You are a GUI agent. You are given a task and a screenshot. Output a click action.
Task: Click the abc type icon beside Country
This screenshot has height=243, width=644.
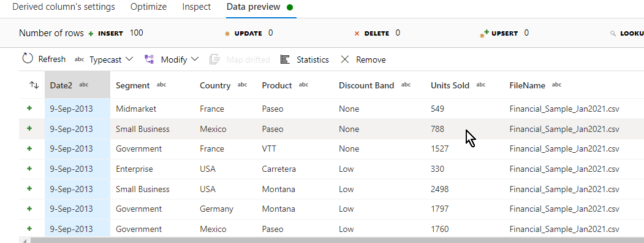[242, 85]
